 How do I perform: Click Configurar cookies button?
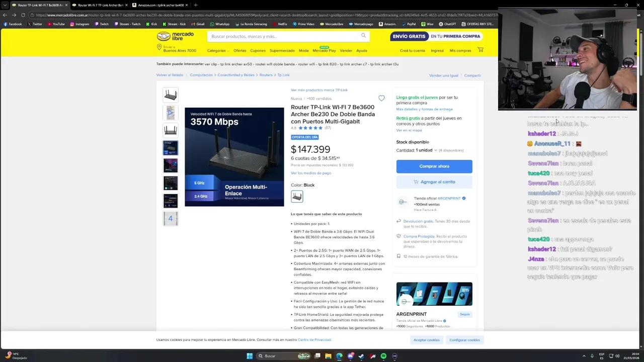coord(465,340)
